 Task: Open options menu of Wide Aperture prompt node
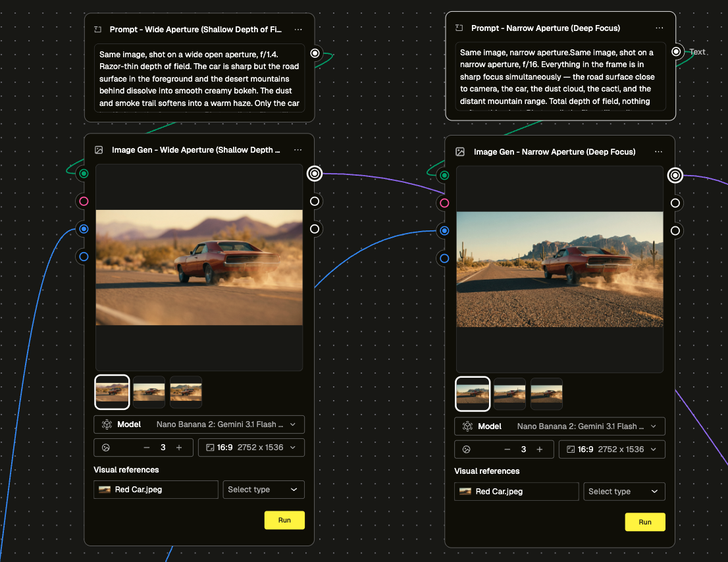298,30
